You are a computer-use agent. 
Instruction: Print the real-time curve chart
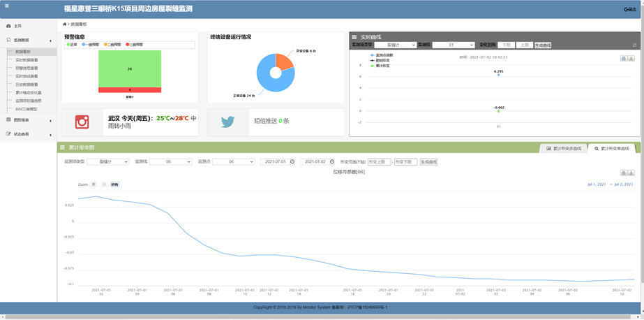(624, 59)
